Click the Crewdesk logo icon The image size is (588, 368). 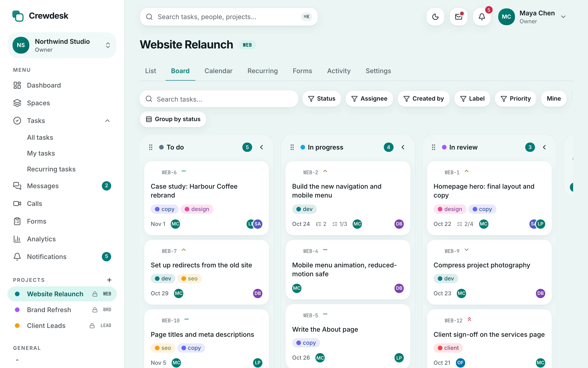tap(18, 16)
